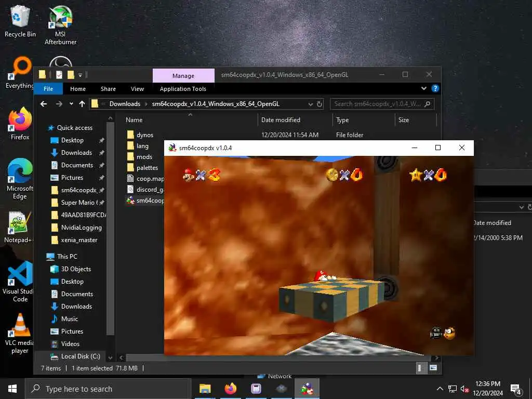Click the File Explorer taskbar icon
This screenshot has height=399, width=532.
pos(205,389)
